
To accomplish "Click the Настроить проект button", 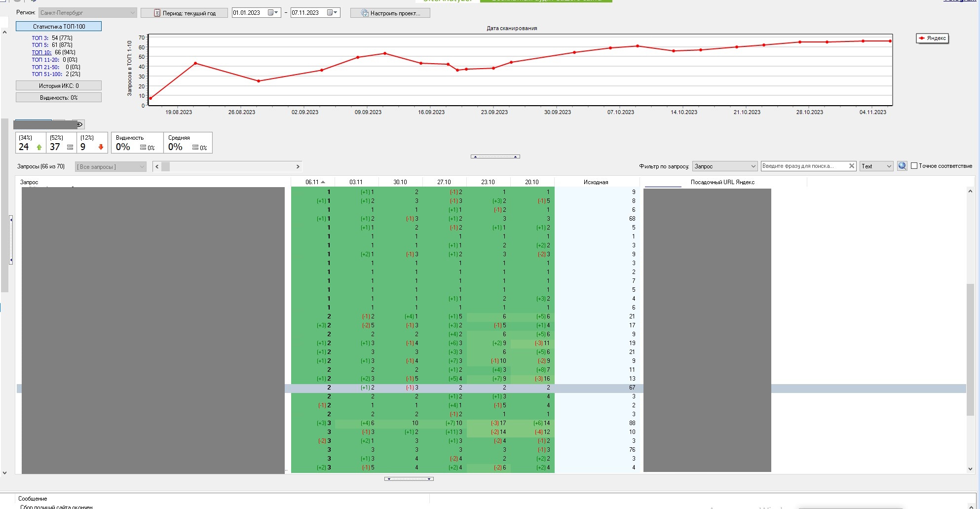I will point(390,13).
